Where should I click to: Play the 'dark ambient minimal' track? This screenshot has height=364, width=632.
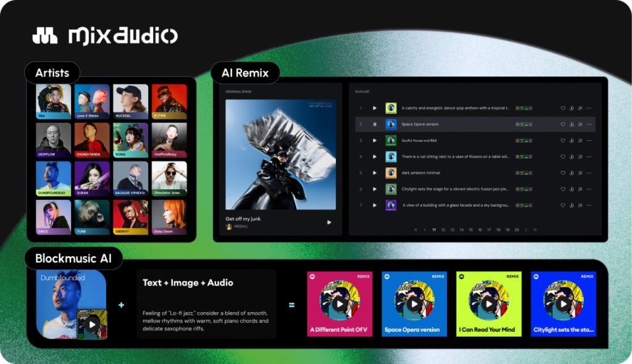coord(375,173)
